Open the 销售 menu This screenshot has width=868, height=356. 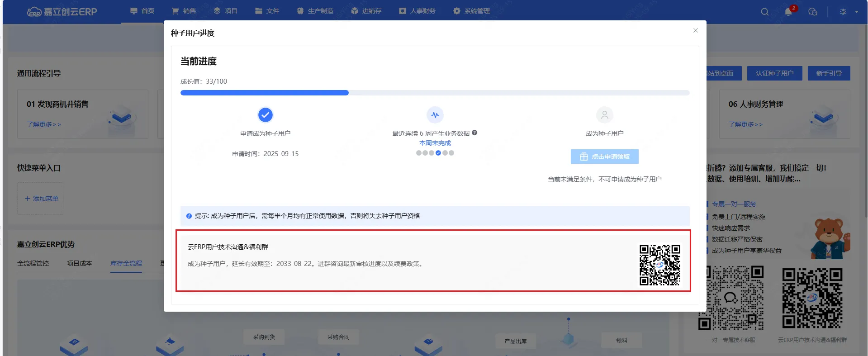[x=184, y=11]
